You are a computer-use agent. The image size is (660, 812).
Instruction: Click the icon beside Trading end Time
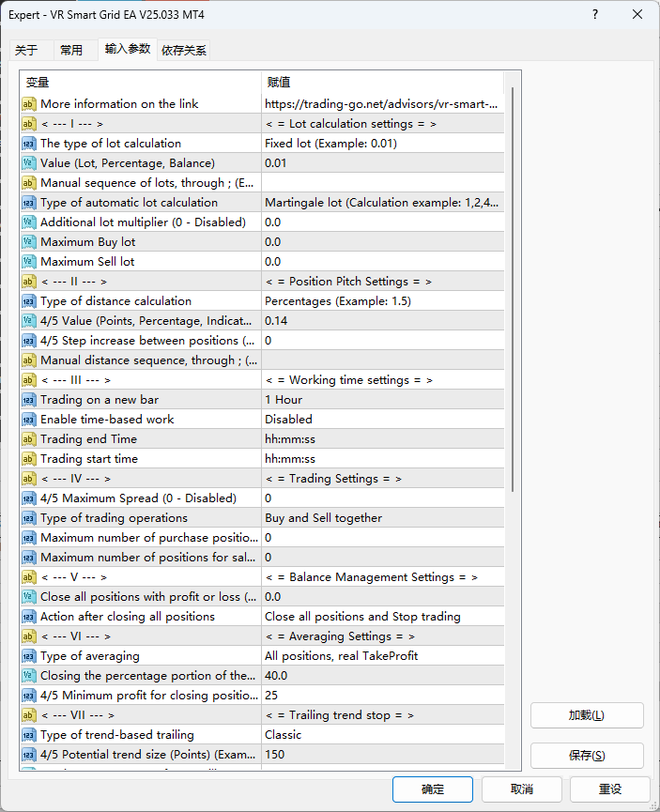tap(29, 439)
